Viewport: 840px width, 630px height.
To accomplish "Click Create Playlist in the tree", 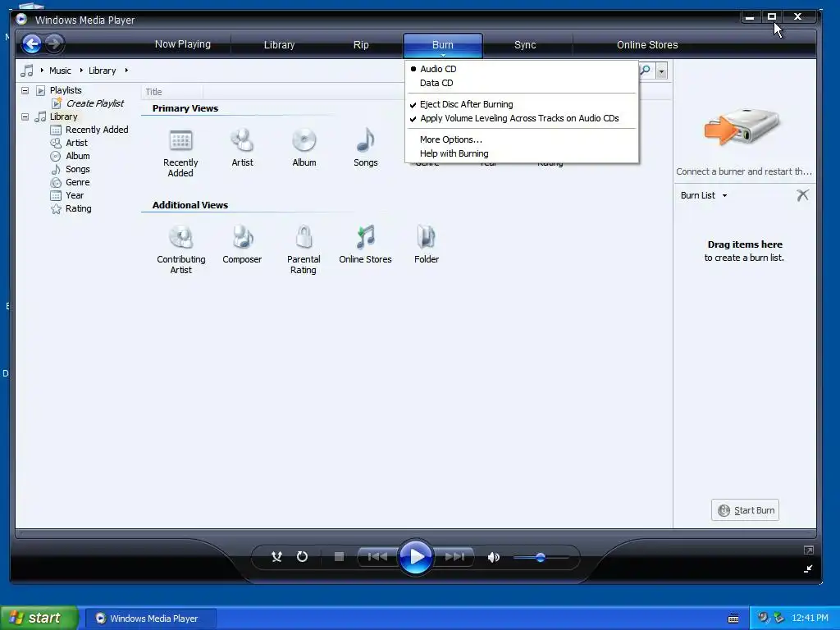I will (95, 103).
